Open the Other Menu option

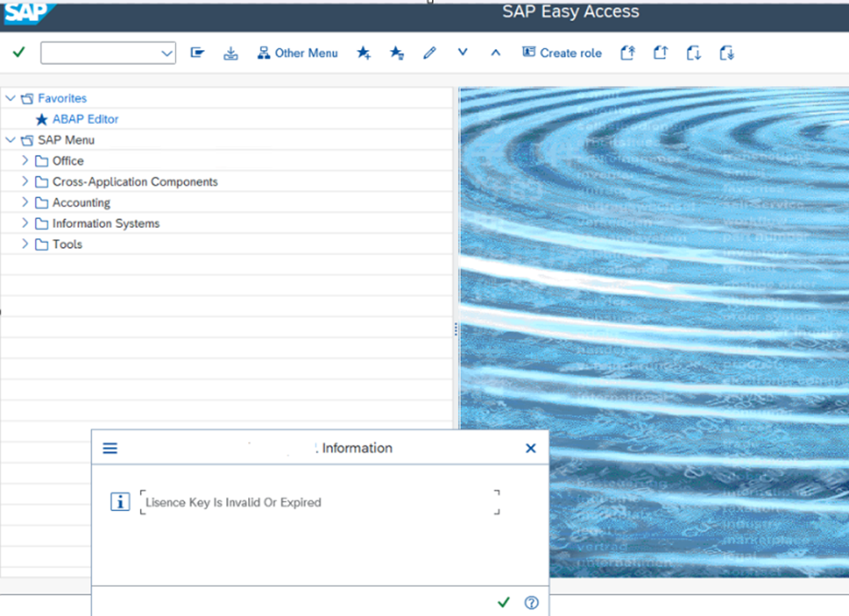(x=297, y=53)
